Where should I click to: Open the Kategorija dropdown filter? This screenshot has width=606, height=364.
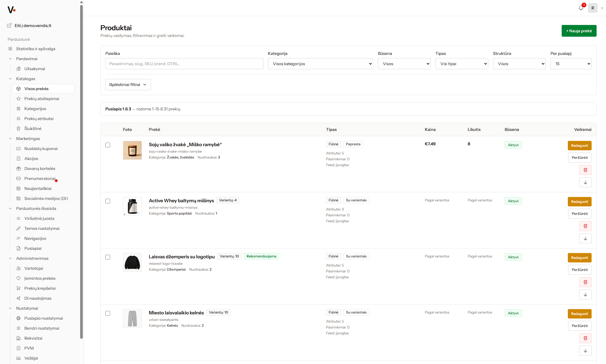pos(320,64)
